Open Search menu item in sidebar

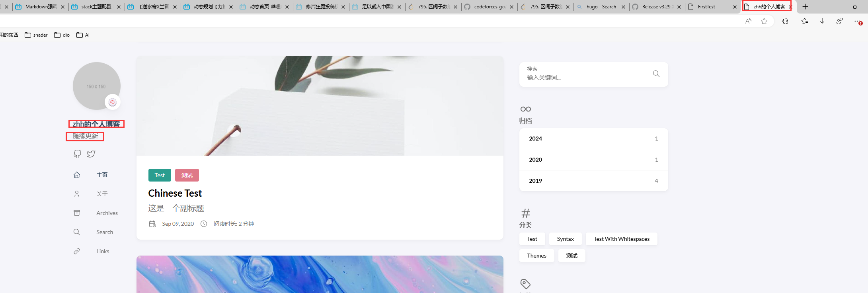pyautogui.click(x=105, y=232)
